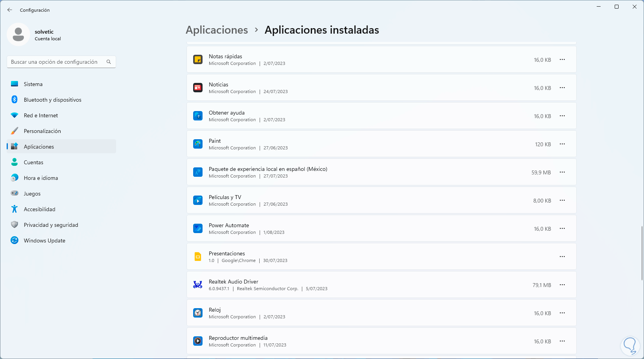Viewport: 644px width, 359px height.
Task: Show more options for Paquete de experiencia local
Action: pyautogui.click(x=562, y=172)
